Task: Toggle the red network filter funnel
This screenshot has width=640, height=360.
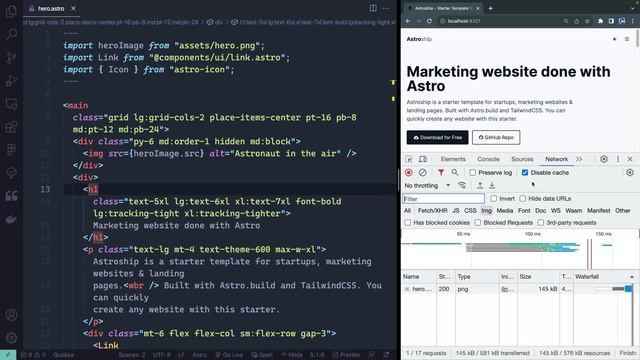Action: [441, 173]
